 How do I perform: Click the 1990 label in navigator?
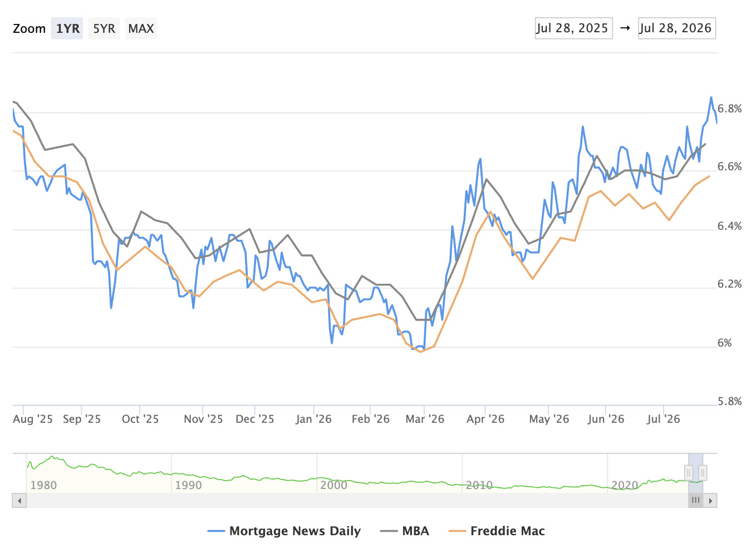(188, 485)
